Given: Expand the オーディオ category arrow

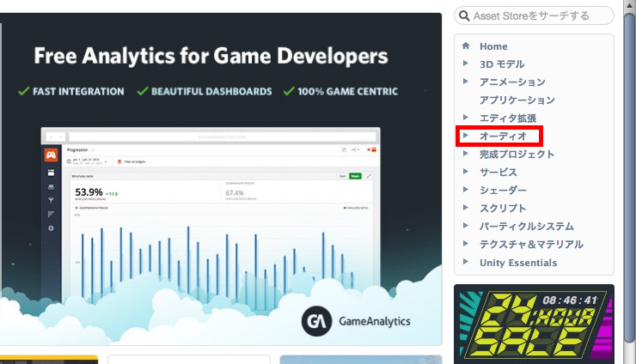Looking at the screenshot, I should (466, 135).
